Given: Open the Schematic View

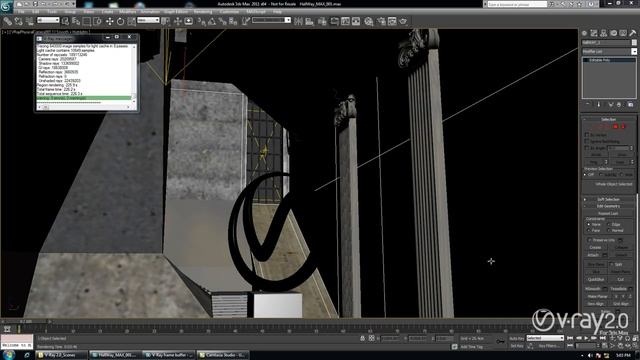Looking at the screenshot, I should point(356,21).
